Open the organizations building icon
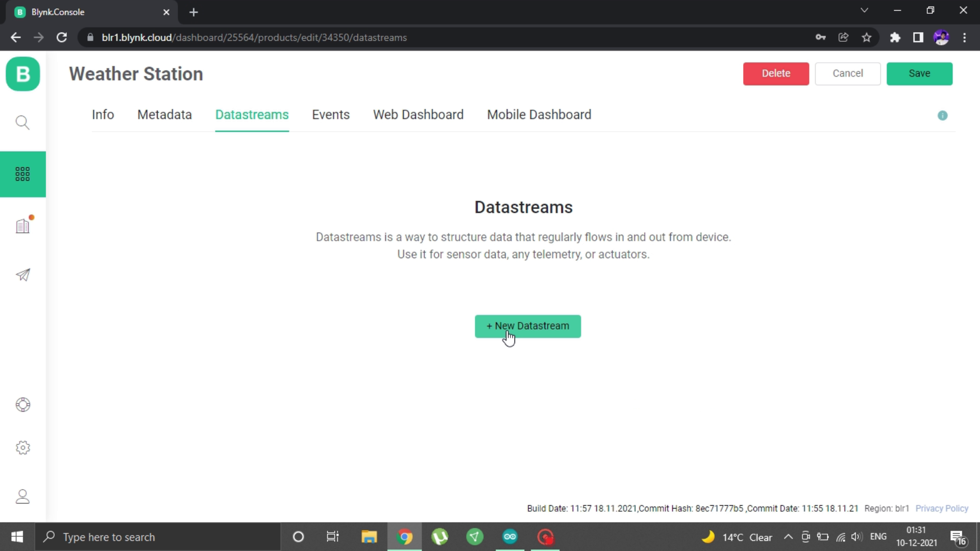The width and height of the screenshot is (980, 551). pos(22,226)
